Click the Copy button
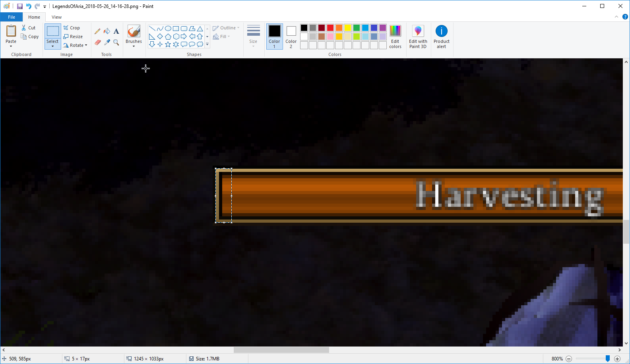630x364 pixels. 30,37
